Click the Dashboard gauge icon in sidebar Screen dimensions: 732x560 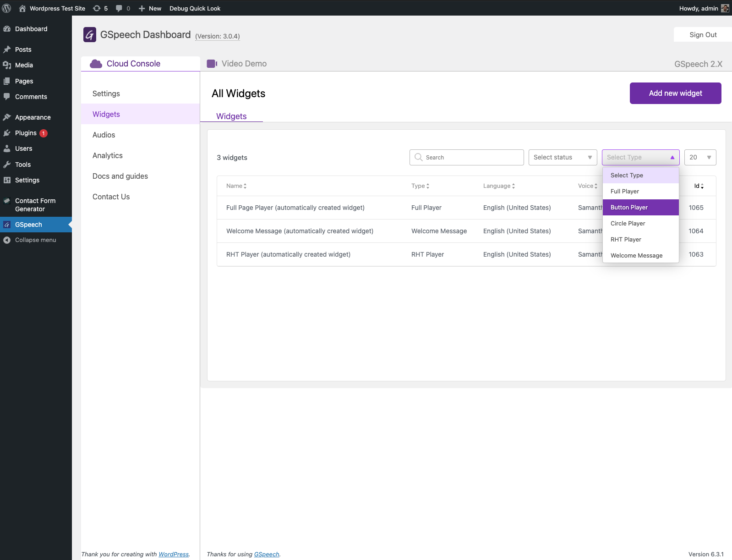[x=7, y=29]
